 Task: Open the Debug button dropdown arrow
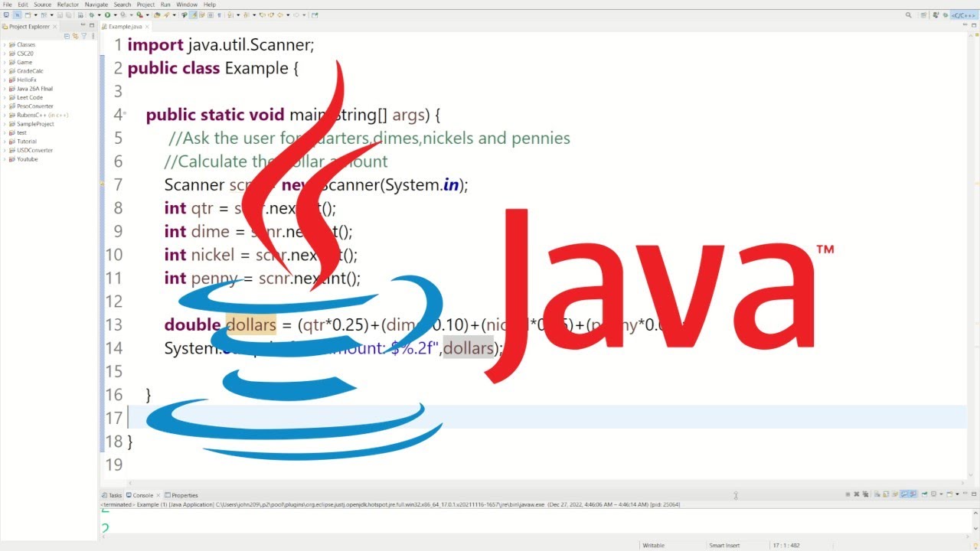coord(100,15)
